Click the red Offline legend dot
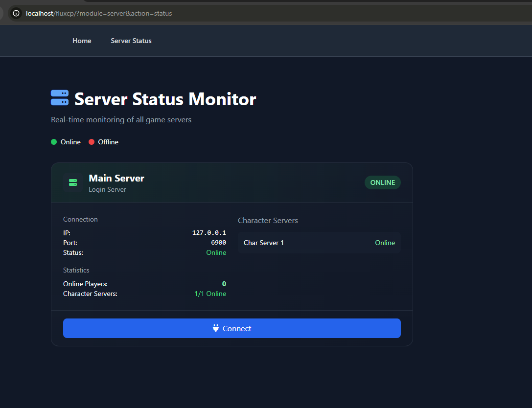Viewport: 532px width, 408px height. [x=92, y=142]
